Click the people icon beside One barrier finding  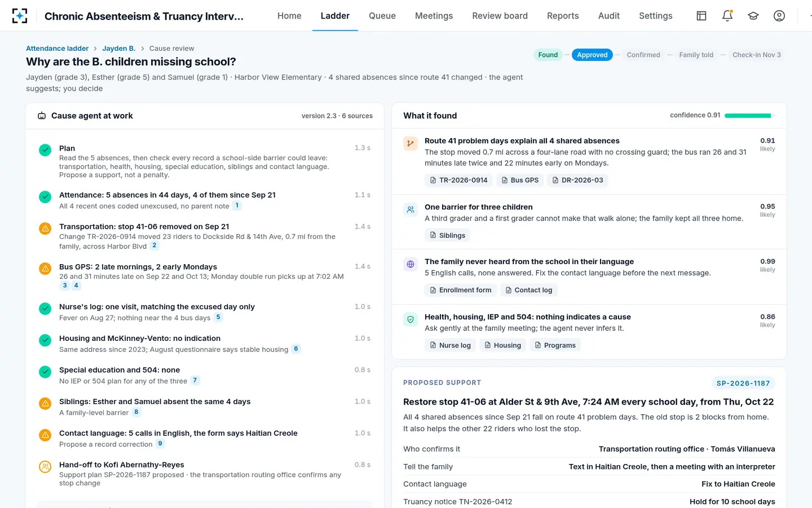[x=411, y=209]
